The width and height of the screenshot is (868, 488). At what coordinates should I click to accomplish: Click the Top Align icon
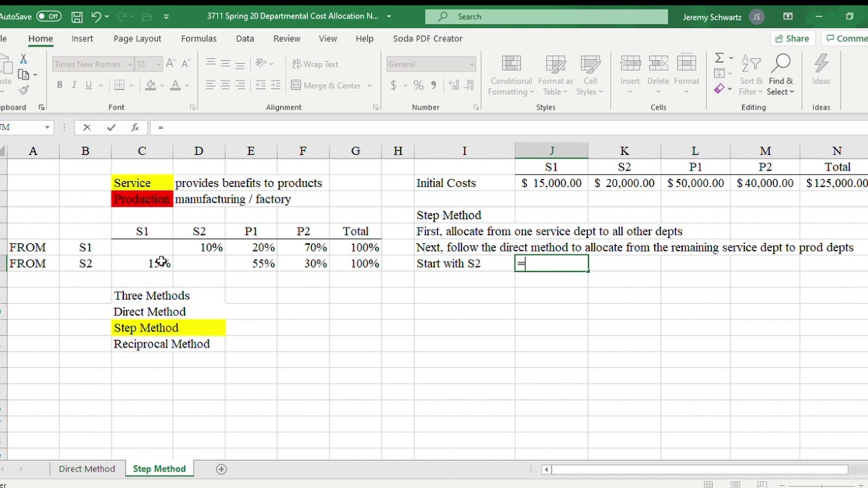click(x=210, y=64)
